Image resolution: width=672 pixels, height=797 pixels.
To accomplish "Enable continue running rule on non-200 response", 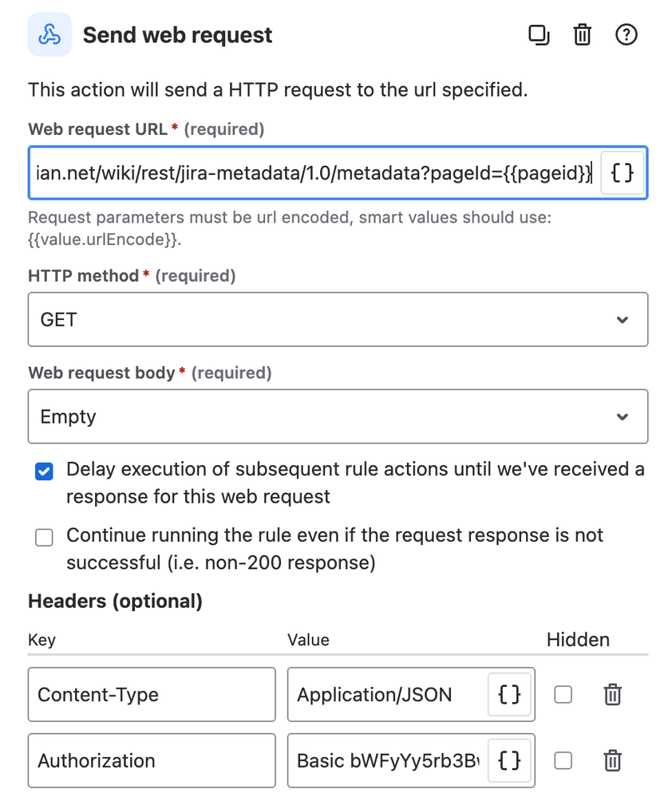I will click(x=44, y=538).
